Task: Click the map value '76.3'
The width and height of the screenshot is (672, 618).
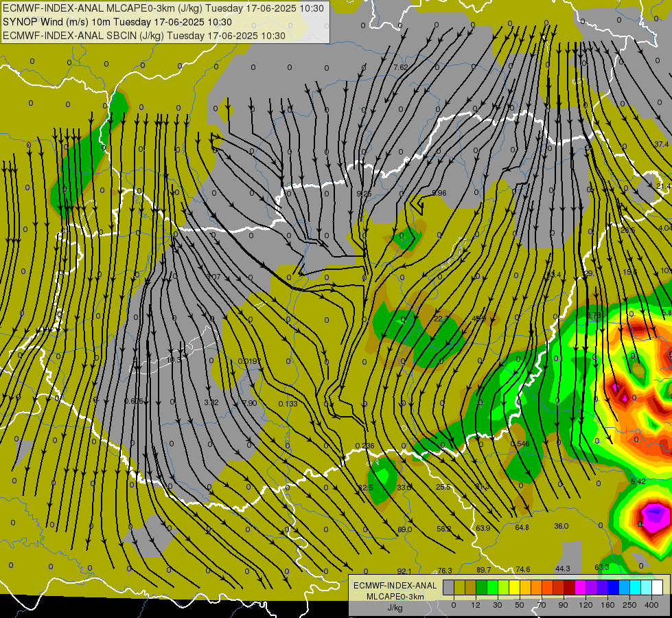Action: 444,571
